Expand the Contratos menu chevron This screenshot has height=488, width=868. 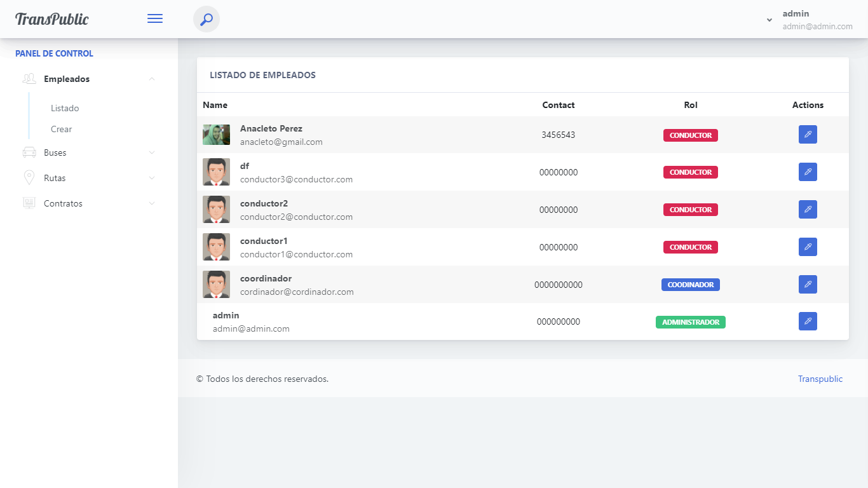[x=151, y=204]
